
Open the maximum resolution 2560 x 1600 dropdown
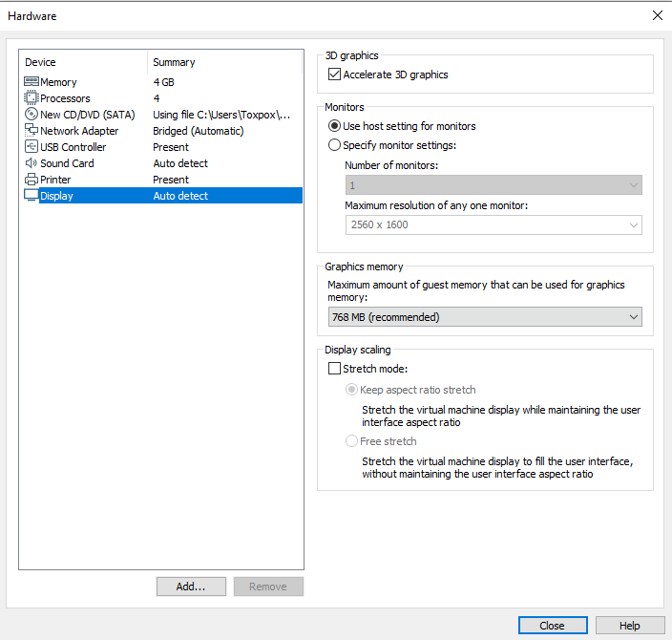tap(493, 225)
